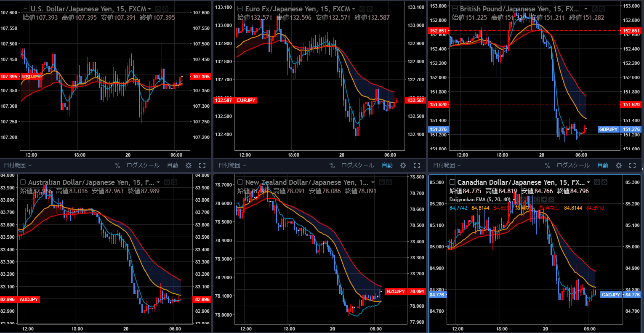
Task: Click the blue EMA value 84.7742
Action: [x=458, y=208]
